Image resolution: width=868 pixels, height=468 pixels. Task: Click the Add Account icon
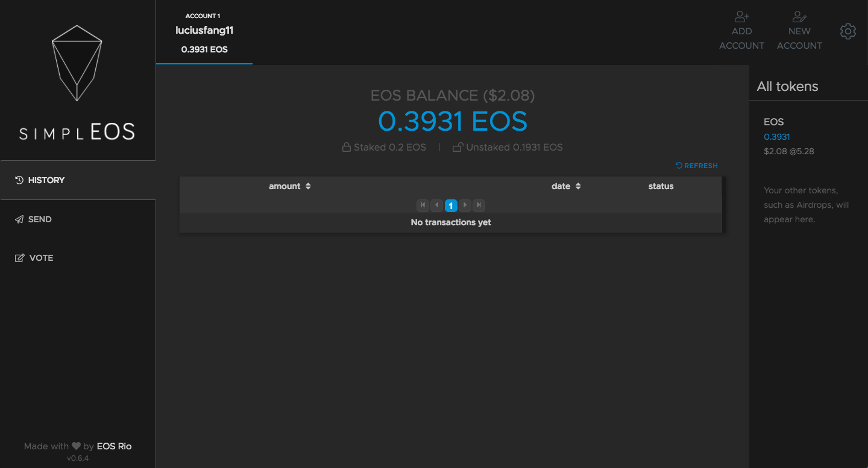[742, 17]
